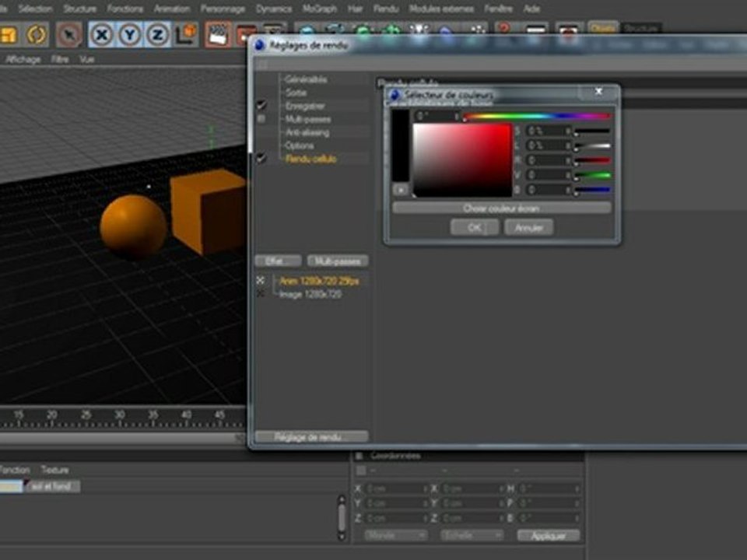Click the small arrow button under the black swatch

click(x=401, y=190)
